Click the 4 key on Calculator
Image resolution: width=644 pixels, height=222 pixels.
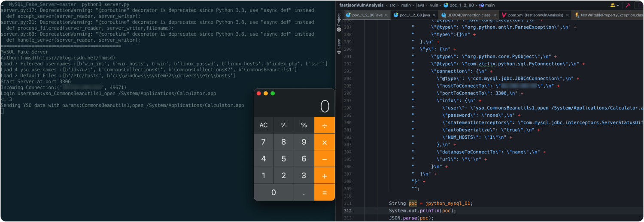click(264, 158)
